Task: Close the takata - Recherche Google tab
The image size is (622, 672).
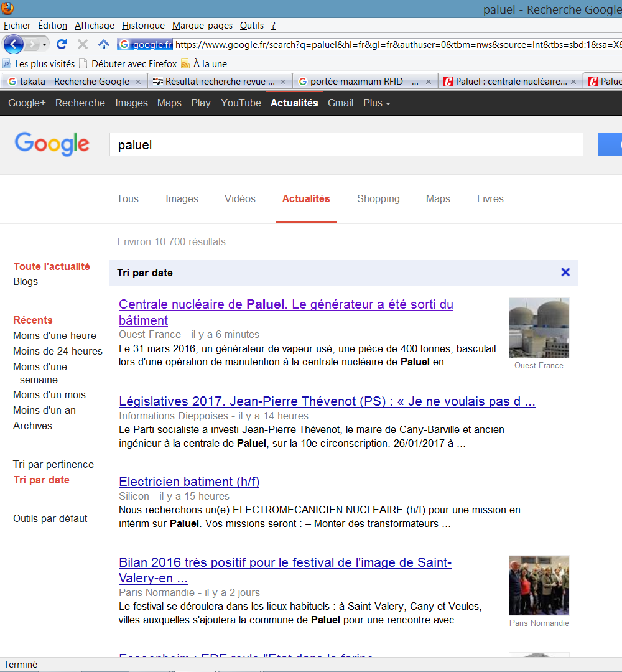Action: (138, 82)
